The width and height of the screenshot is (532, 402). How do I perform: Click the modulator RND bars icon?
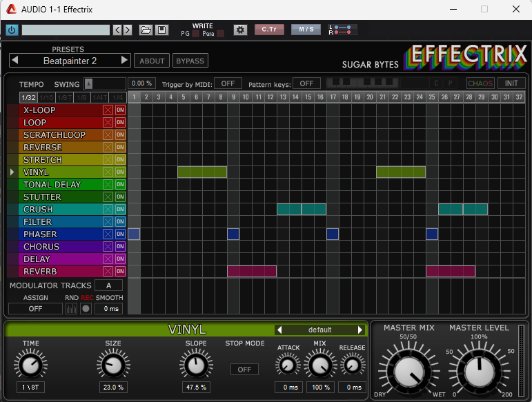[71, 309]
